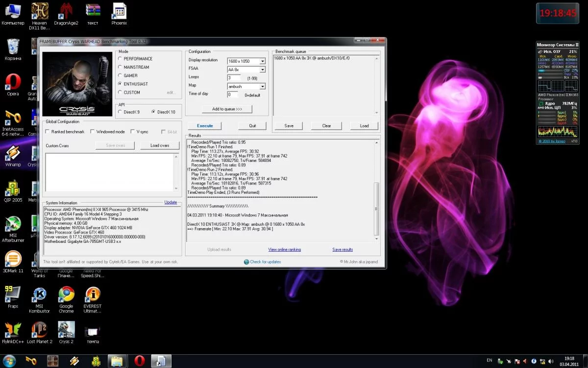The width and height of the screenshot is (588, 368).
Task: Click the Loops number input field
Action: (x=234, y=78)
